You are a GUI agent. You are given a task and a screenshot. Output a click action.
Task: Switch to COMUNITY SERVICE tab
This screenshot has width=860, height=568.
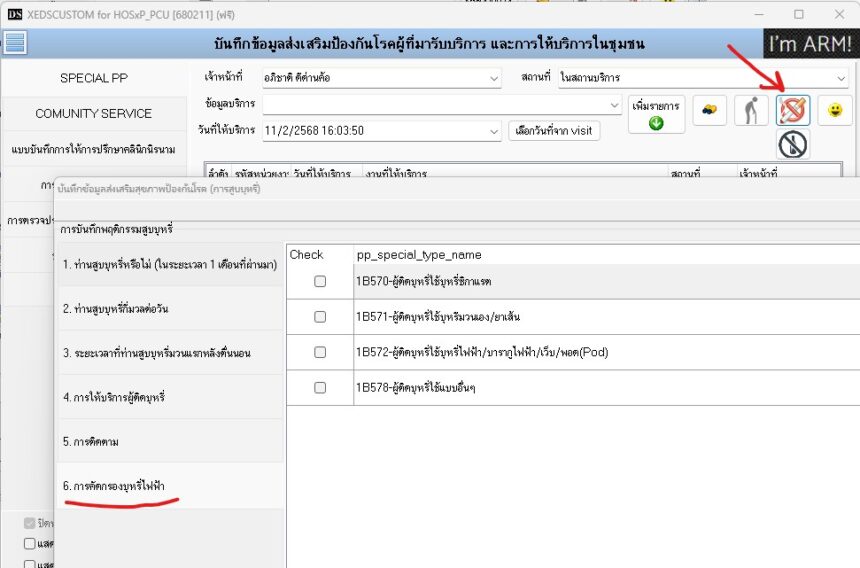point(94,114)
